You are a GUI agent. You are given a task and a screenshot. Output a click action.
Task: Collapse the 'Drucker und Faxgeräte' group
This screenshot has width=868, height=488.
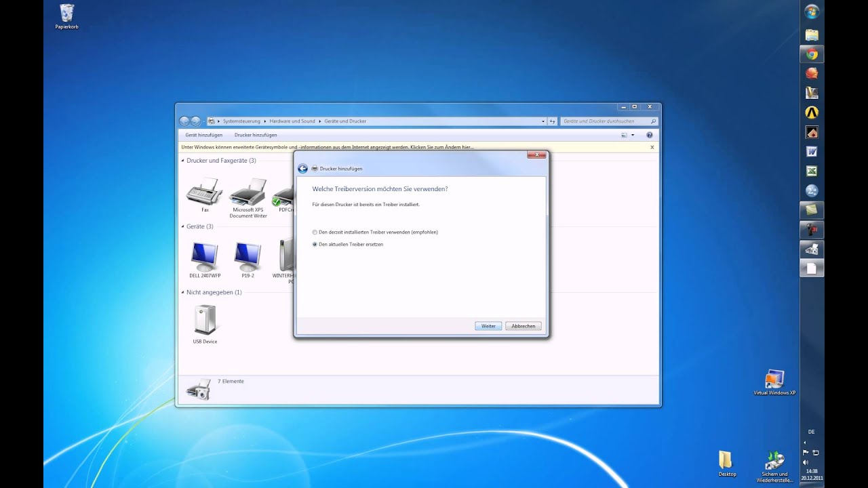pos(182,161)
